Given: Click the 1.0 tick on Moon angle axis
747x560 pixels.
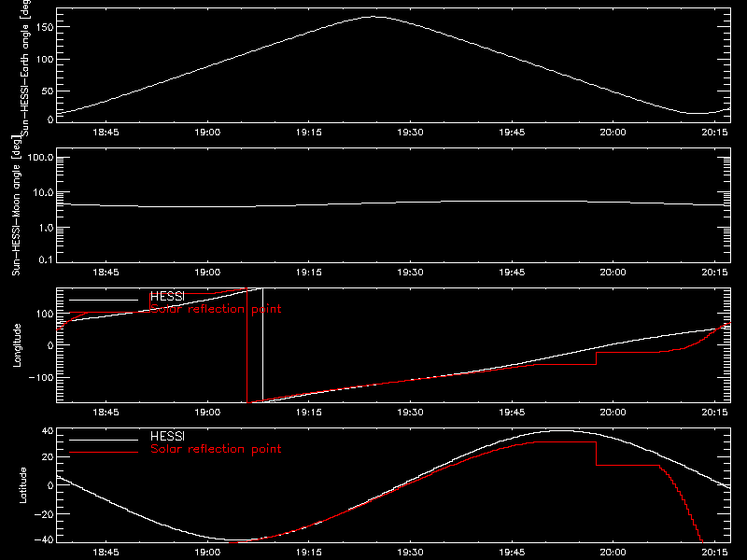Looking at the screenshot, I should coord(46,228).
